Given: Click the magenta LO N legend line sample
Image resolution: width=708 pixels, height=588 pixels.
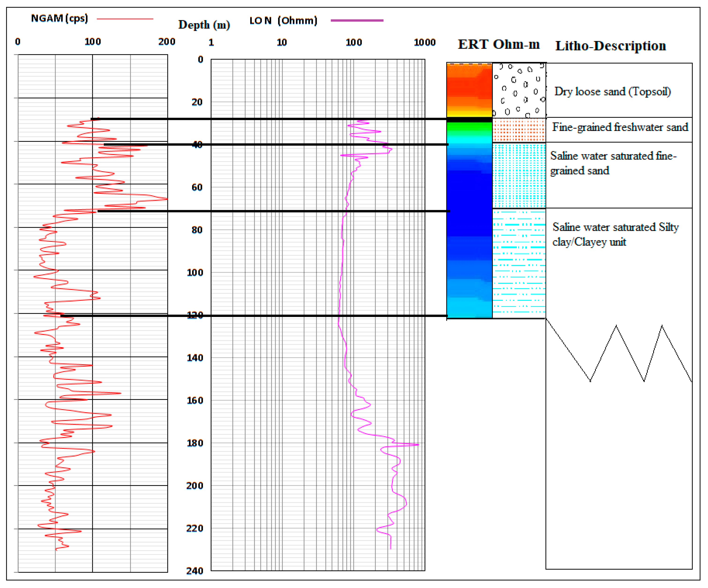Looking at the screenshot, I should pos(357,21).
